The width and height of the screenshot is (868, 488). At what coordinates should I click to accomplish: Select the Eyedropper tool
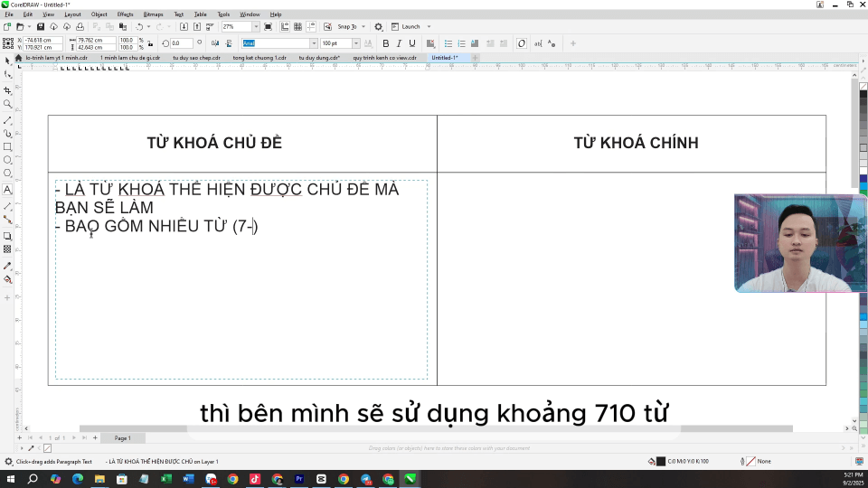pos(7,266)
